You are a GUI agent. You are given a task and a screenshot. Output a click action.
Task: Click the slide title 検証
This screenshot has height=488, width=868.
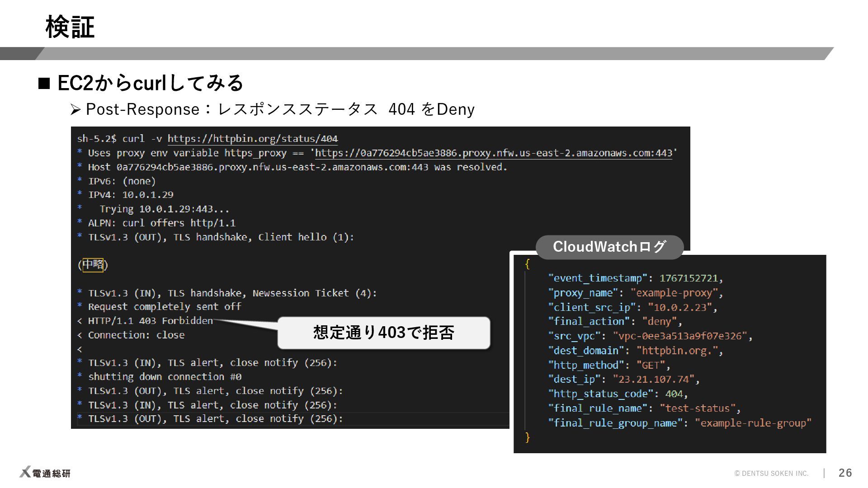click(x=70, y=27)
